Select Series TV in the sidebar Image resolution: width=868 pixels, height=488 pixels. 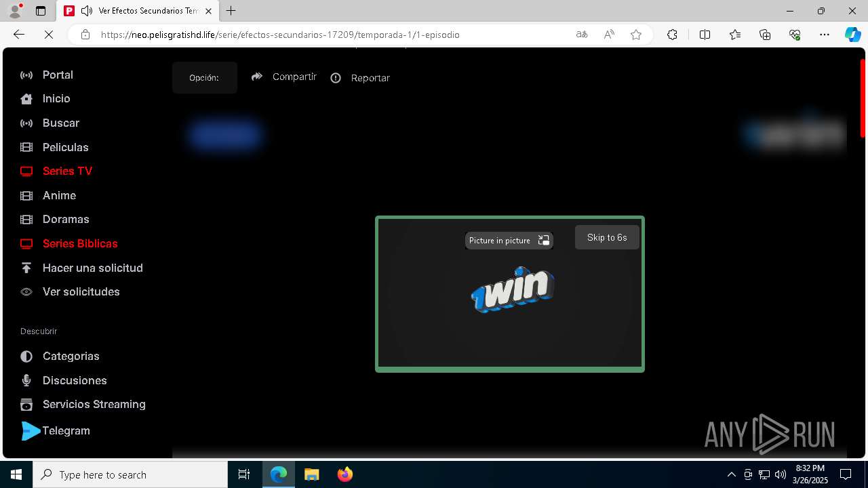pyautogui.click(x=67, y=171)
